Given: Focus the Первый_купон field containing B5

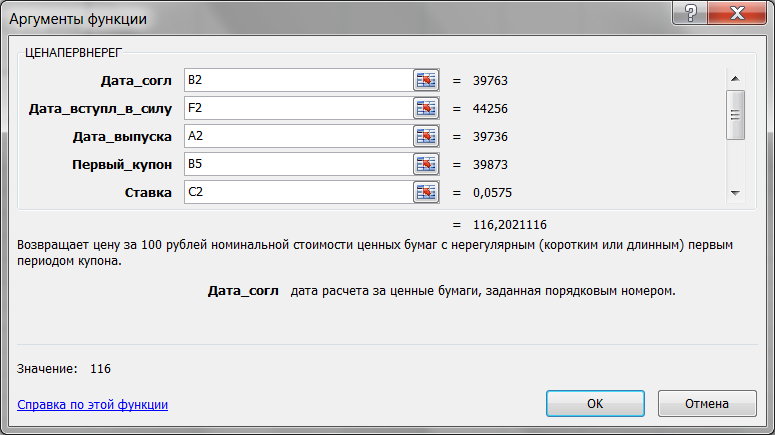Looking at the screenshot, I should (299, 164).
